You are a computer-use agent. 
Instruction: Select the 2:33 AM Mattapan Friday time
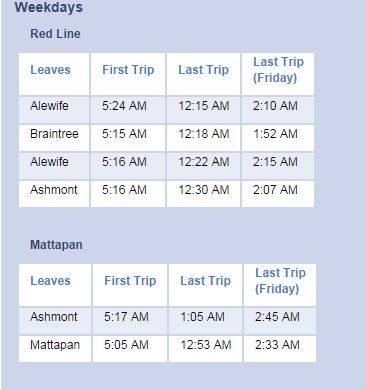coord(277,345)
